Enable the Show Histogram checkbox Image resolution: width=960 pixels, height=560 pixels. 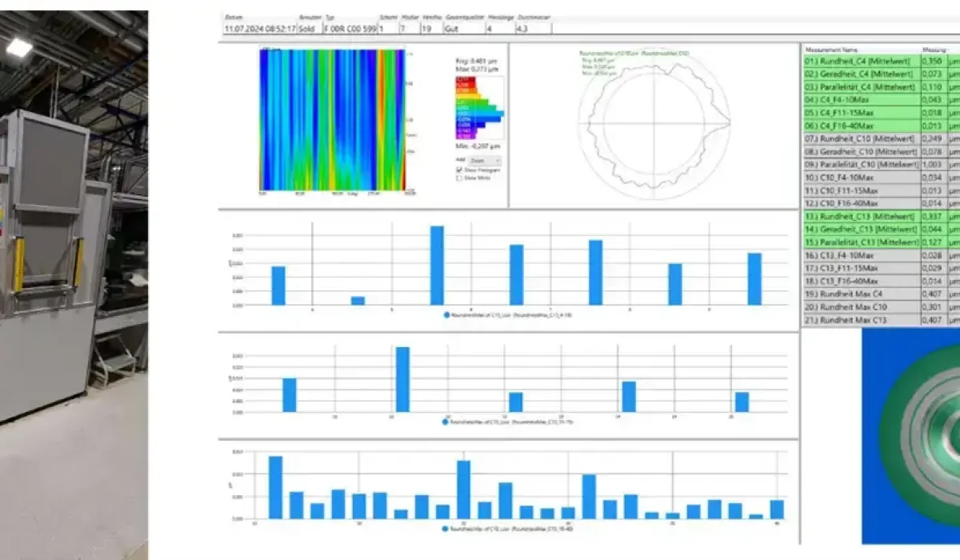(x=458, y=170)
